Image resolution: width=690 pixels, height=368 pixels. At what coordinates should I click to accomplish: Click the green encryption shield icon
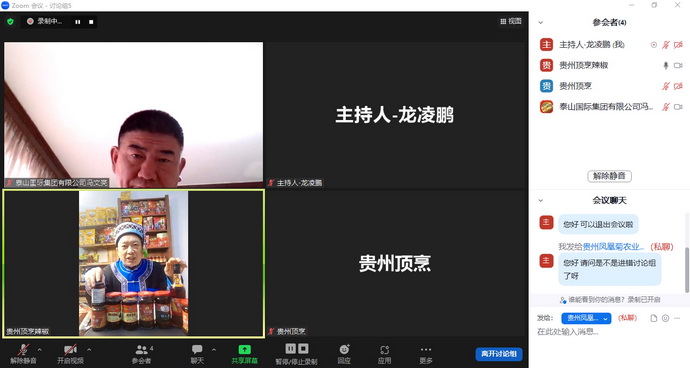click(x=10, y=22)
